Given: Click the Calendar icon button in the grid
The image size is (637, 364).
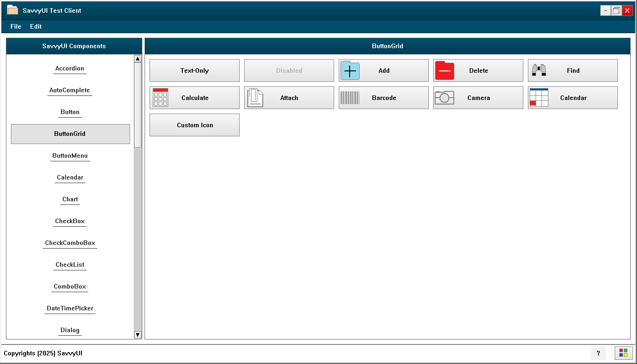Looking at the screenshot, I should tap(572, 98).
